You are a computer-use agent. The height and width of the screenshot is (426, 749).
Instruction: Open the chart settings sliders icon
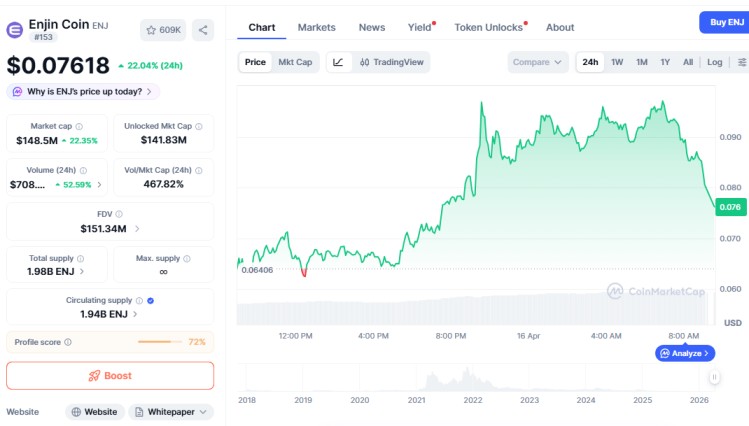pos(742,62)
